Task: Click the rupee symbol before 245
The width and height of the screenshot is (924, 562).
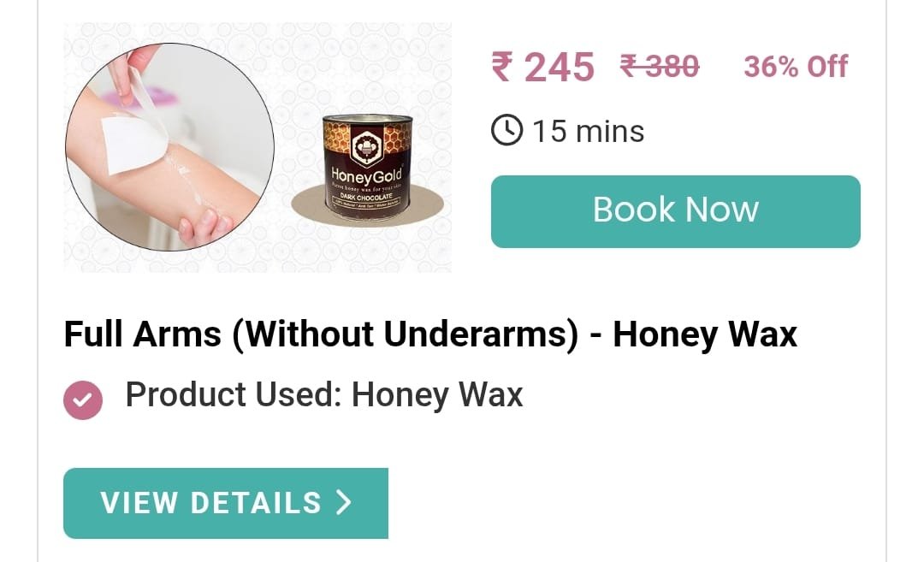Action: pos(503,66)
